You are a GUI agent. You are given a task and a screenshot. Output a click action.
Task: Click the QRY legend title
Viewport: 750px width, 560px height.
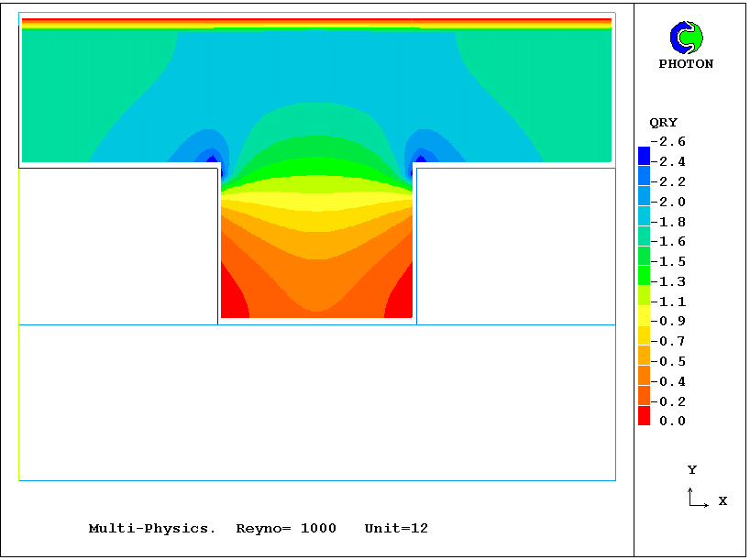(663, 123)
